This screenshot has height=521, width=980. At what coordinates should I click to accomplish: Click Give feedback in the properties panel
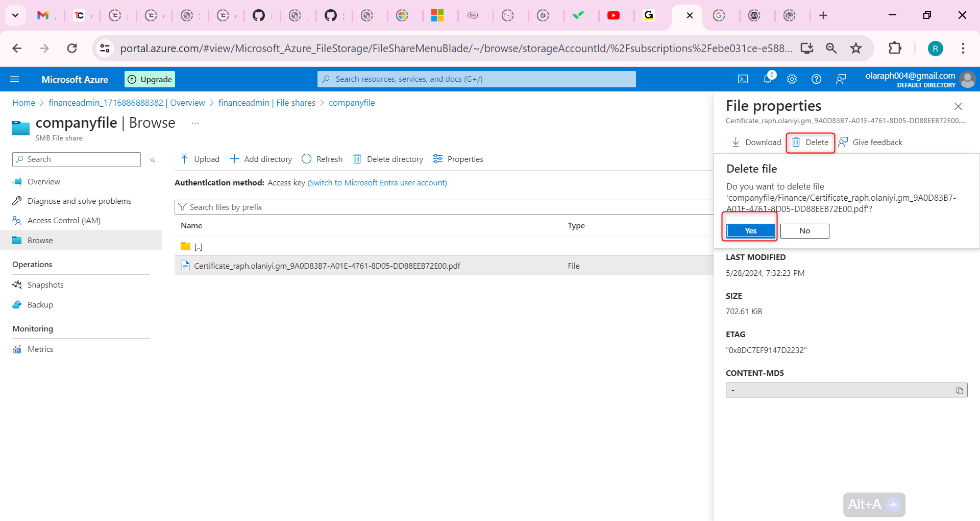coord(870,142)
